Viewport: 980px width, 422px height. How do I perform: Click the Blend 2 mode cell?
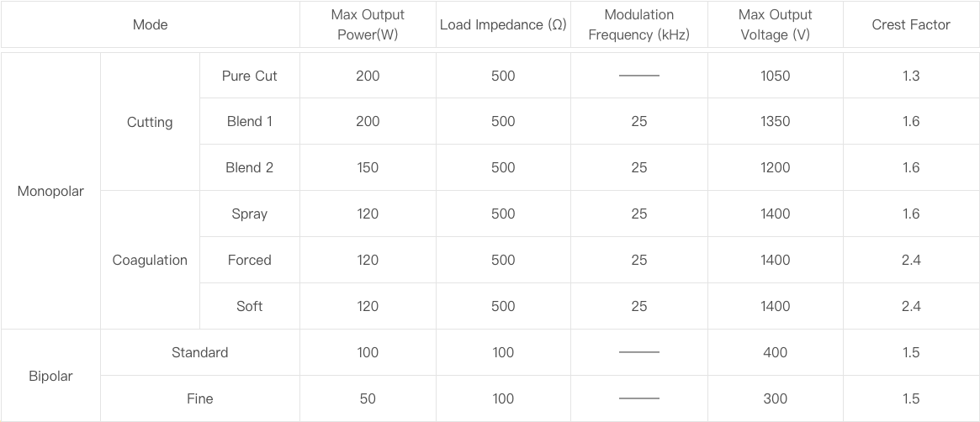[249, 167]
